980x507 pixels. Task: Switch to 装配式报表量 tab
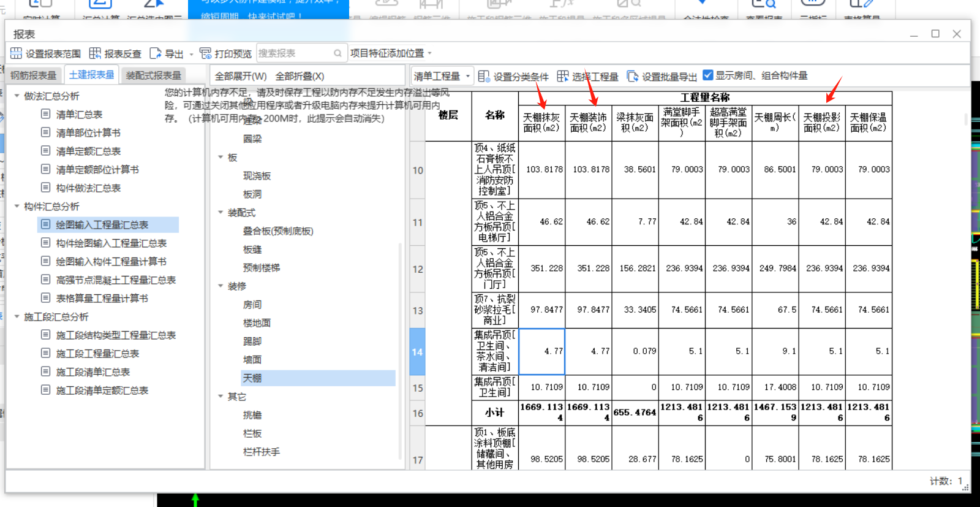pos(154,75)
